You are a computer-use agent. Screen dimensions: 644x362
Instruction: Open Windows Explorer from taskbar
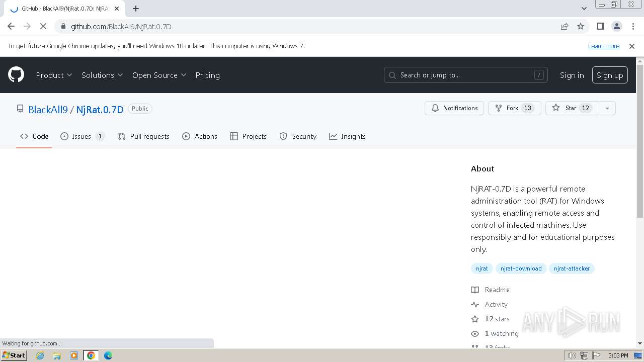pos(57,355)
